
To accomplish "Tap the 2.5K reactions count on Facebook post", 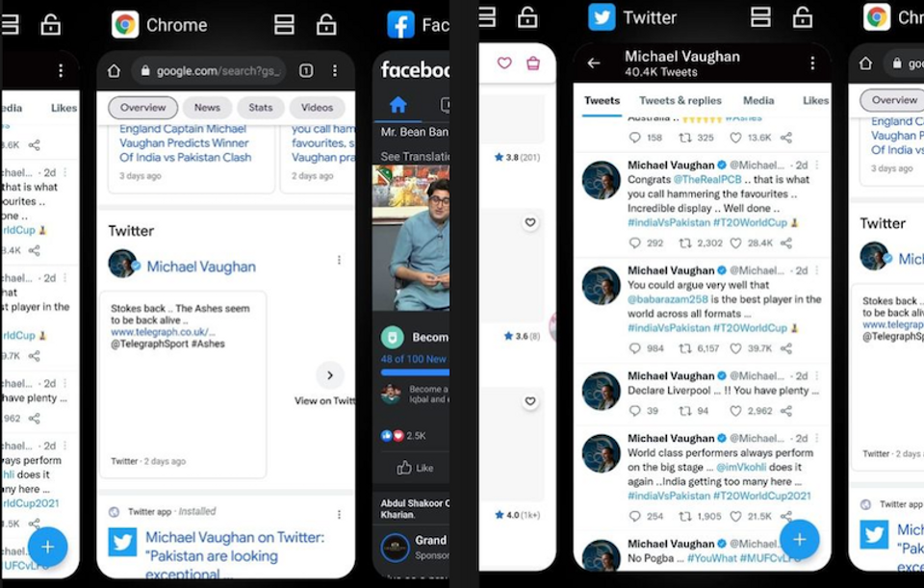I will [416, 436].
